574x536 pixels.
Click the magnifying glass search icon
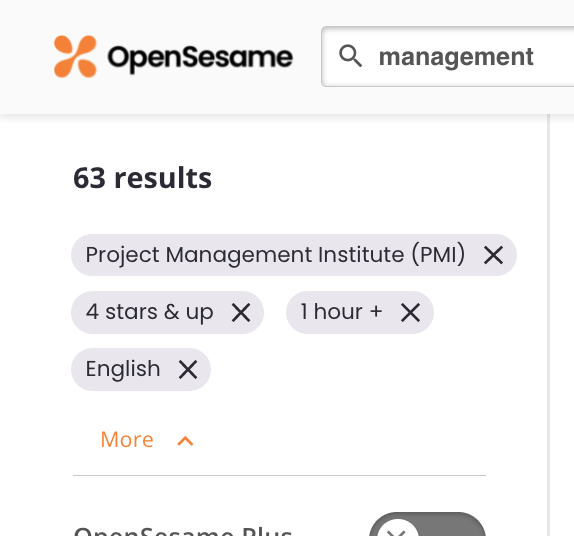point(350,56)
